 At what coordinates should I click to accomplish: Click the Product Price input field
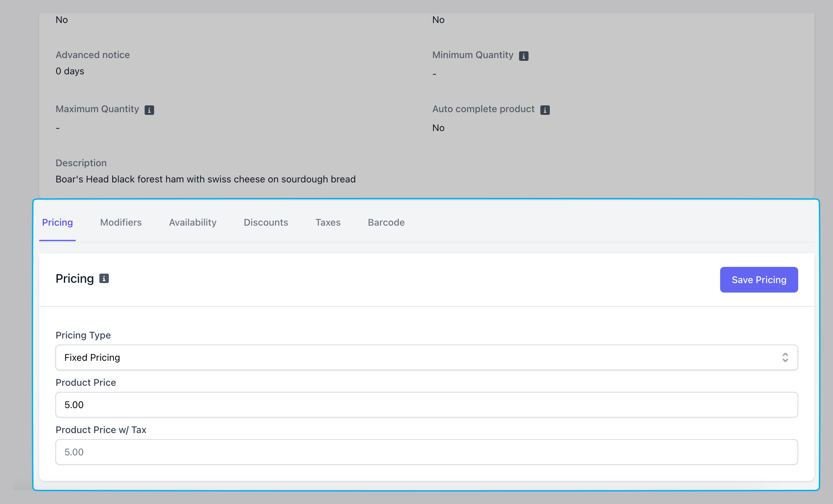(426, 405)
